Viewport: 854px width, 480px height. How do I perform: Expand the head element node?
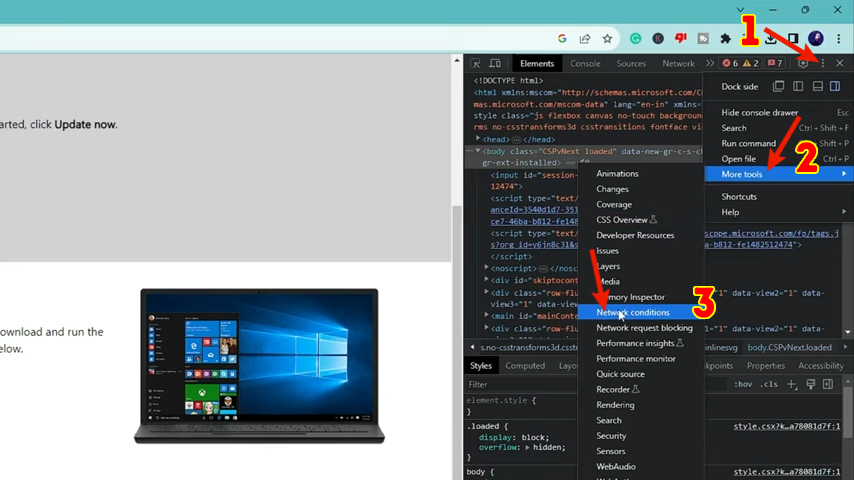click(478, 139)
